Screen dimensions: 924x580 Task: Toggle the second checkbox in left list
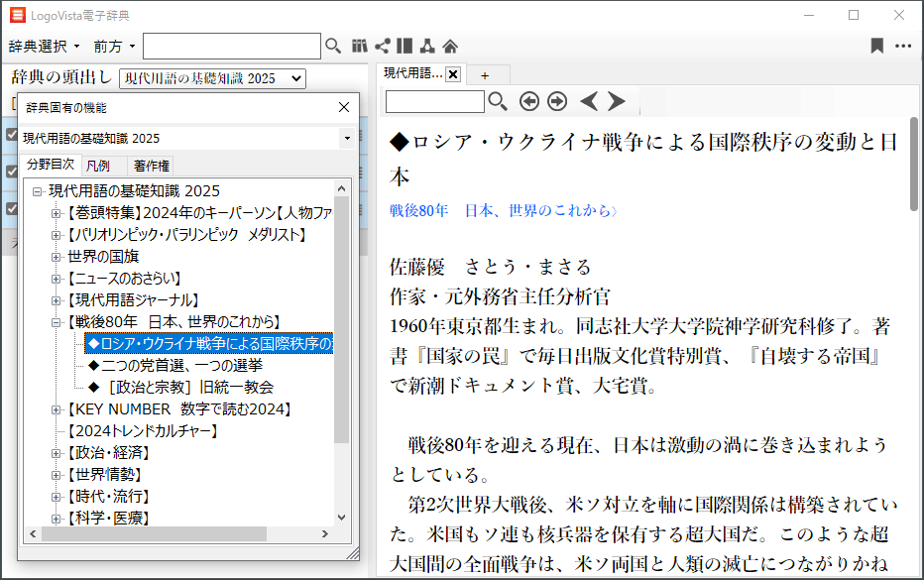pyautogui.click(x=11, y=172)
